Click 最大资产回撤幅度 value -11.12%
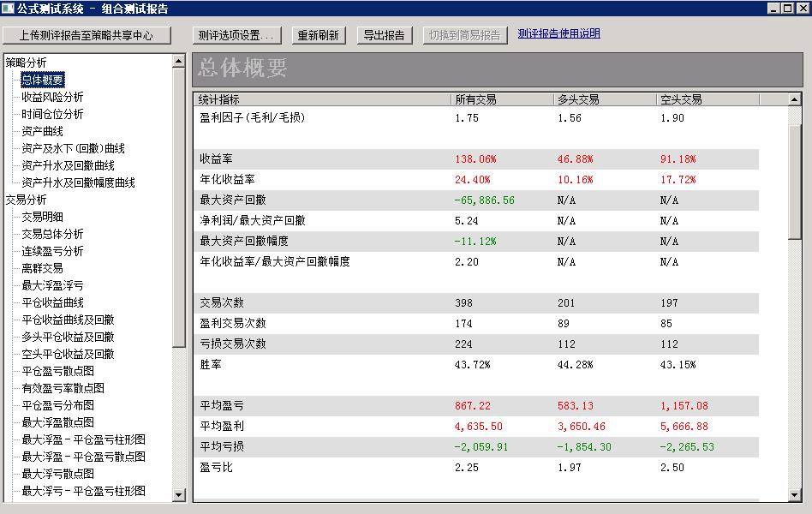 [x=475, y=242]
